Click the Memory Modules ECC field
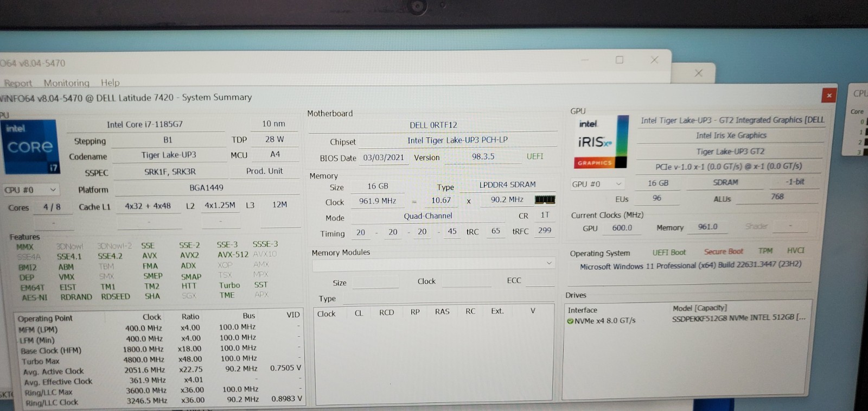 pyautogui.click(x=540, y=280)
